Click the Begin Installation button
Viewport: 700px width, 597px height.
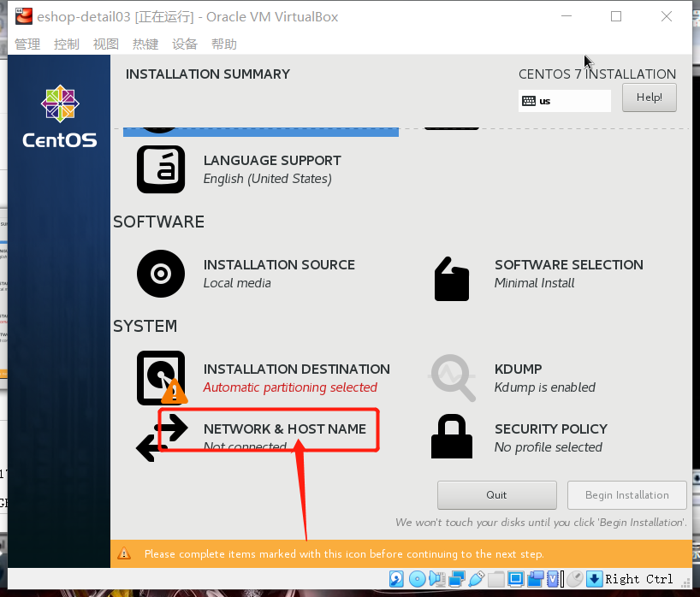click(x=626, y=495)
